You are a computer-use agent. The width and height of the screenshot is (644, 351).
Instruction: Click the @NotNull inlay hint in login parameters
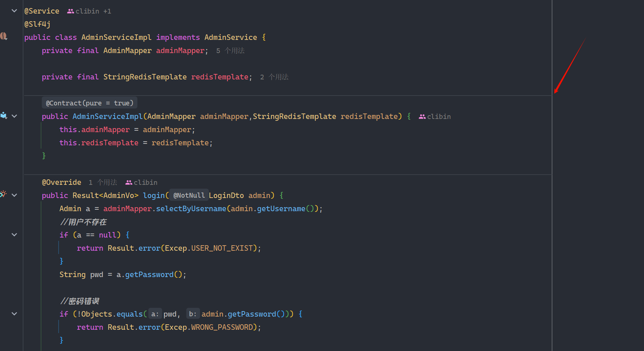click(189, 195)
